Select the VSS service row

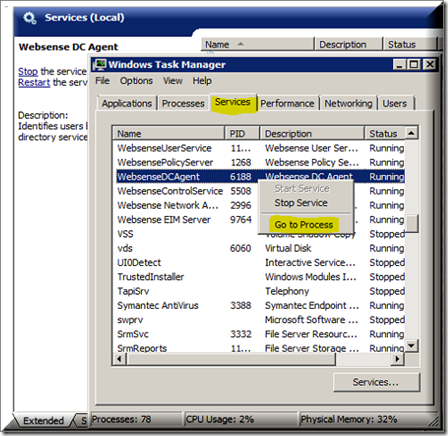(260, 234)
